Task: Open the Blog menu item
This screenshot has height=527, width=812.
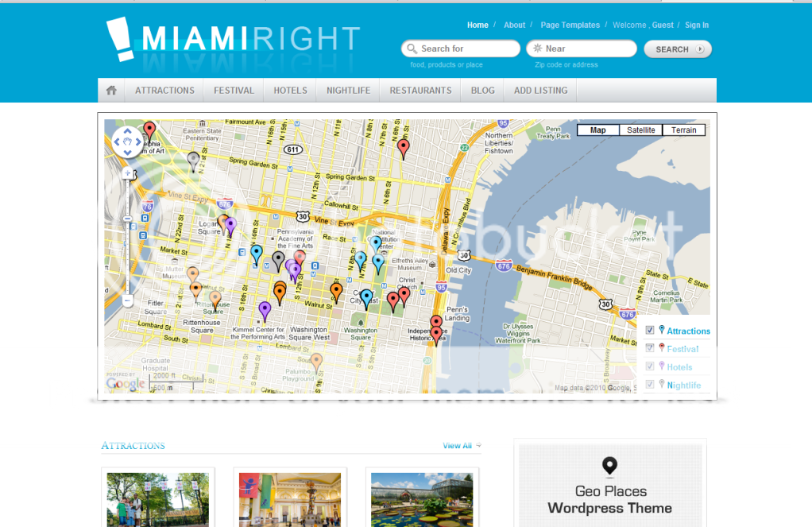Action: 482,90
